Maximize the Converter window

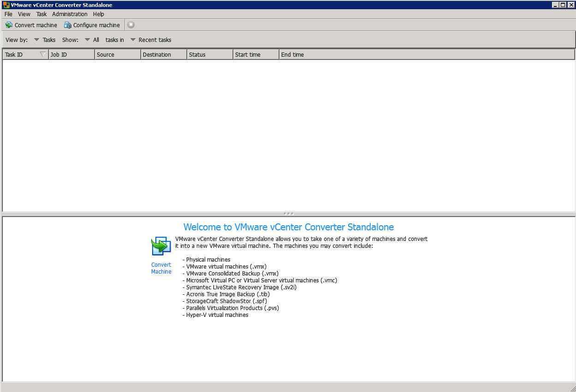[x=563, y=5]
